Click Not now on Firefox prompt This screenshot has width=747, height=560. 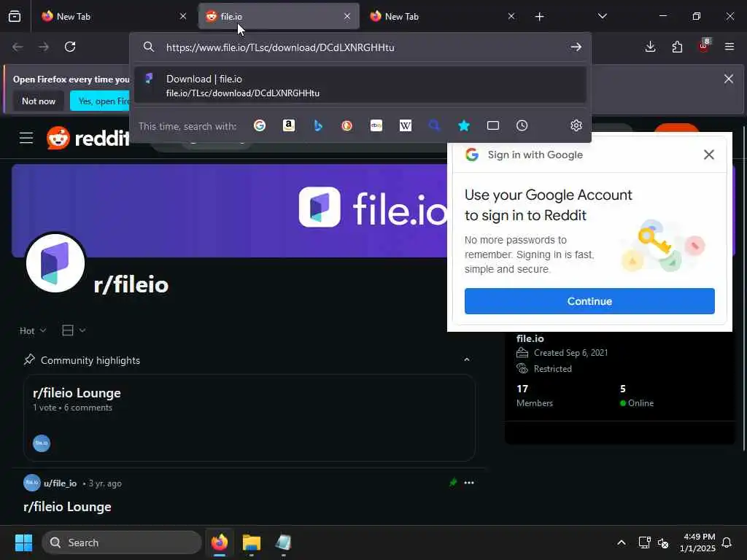(x=39, y=101)
